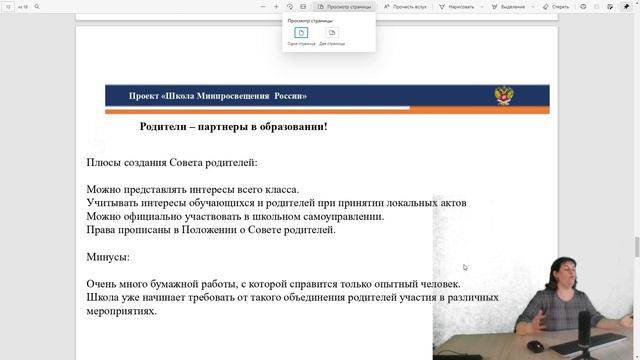The image size is (640, 360).
Task: Click the banner text 'Проект «Школа Минпросвещения России»'
Action: 218,96
